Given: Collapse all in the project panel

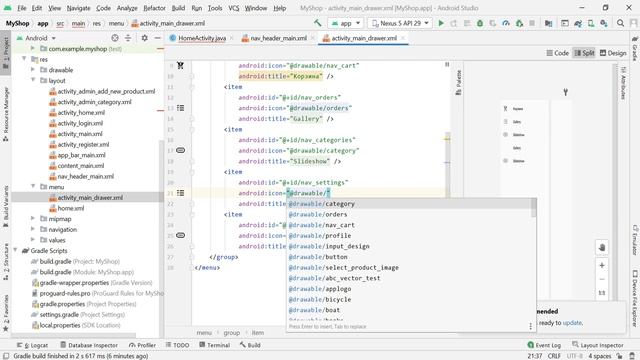Looking at the screenshot, I should [128, 38].
